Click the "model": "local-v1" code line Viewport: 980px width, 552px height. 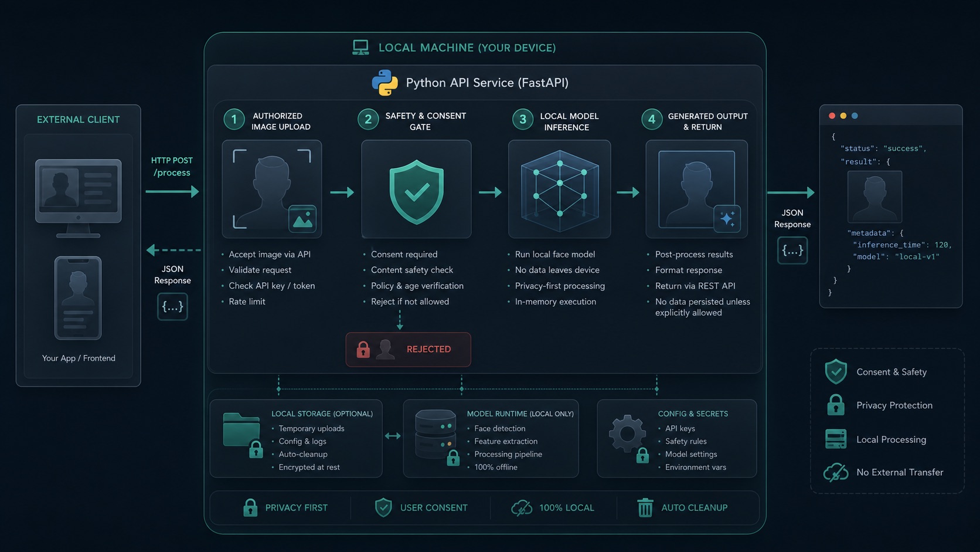pos(896,257)
